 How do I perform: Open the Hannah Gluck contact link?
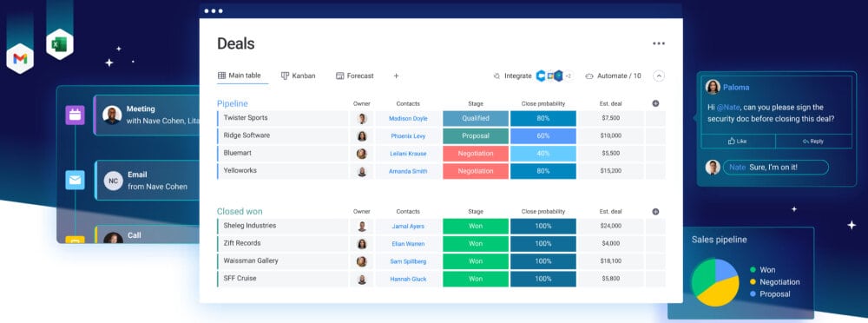click(x=408, y=280)
